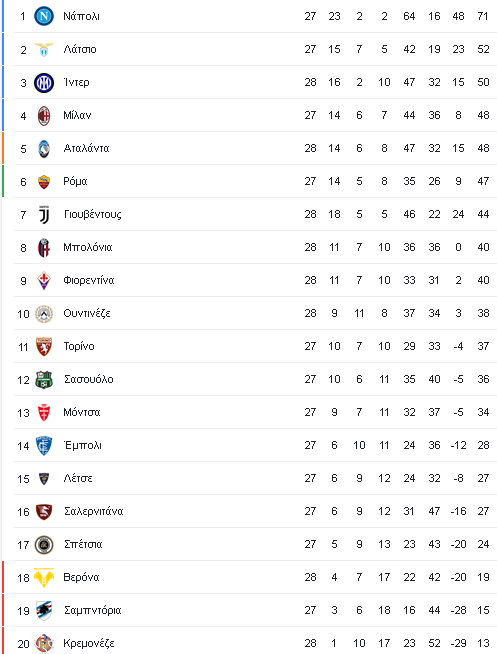Click the Lazio eagle crest icon
The image size is (497, 654).
pos(44,50)
